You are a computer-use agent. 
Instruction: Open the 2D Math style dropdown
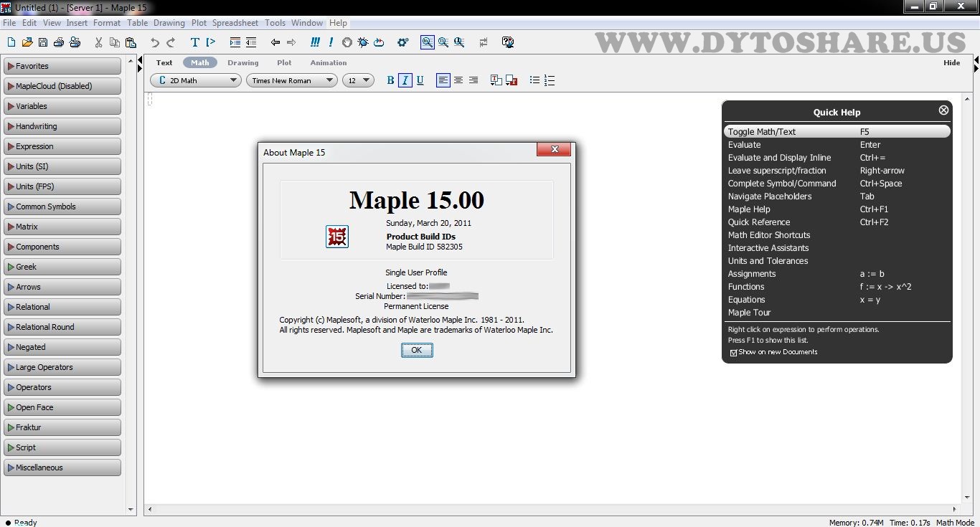tap(195, 80)
